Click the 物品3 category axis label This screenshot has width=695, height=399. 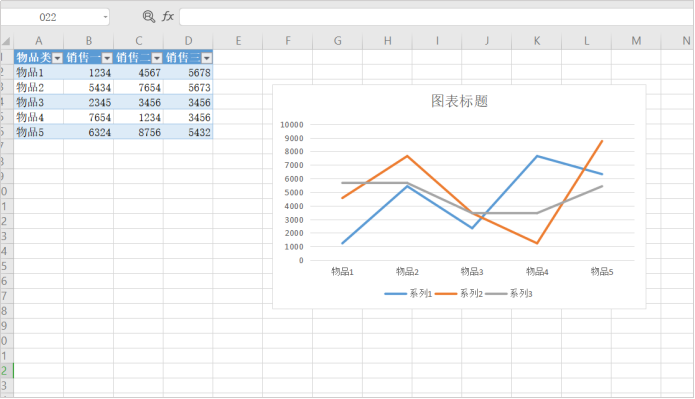coord(472,271)
